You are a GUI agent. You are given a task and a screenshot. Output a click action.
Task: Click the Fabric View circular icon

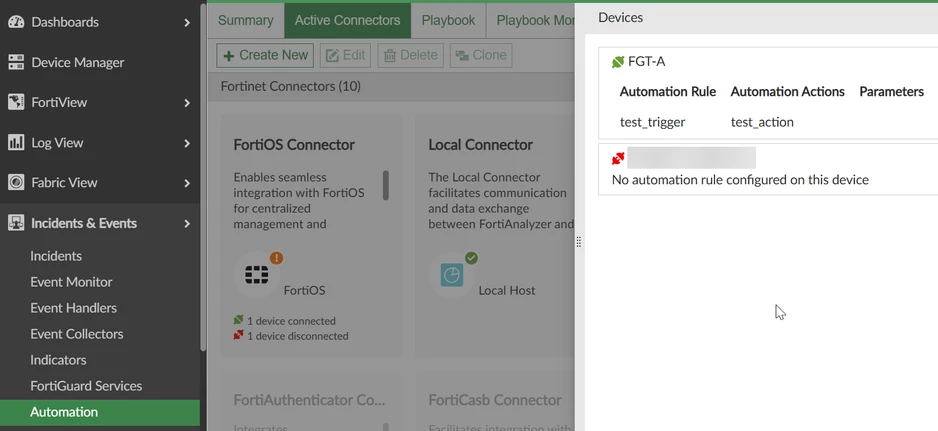16,183
